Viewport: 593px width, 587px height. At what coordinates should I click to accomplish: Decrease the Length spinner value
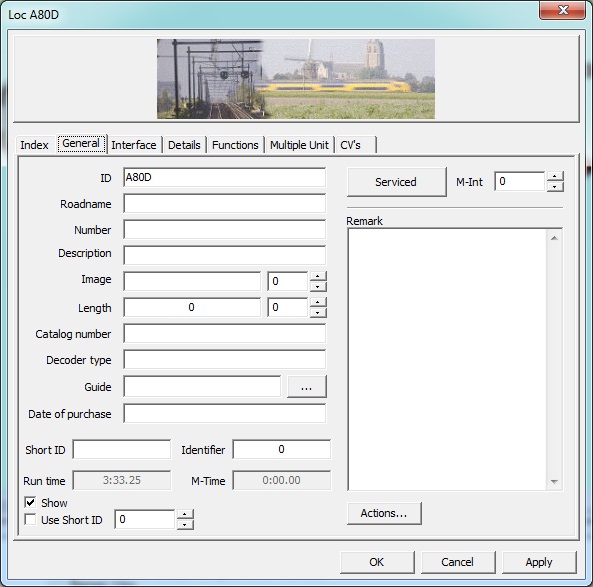pyautogui.click(x=318, y=312)
